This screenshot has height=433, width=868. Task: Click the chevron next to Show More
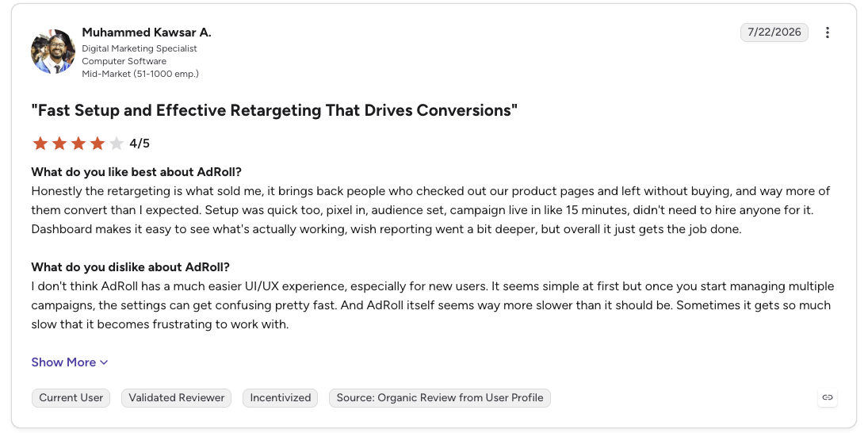click(x=104, y=362)
